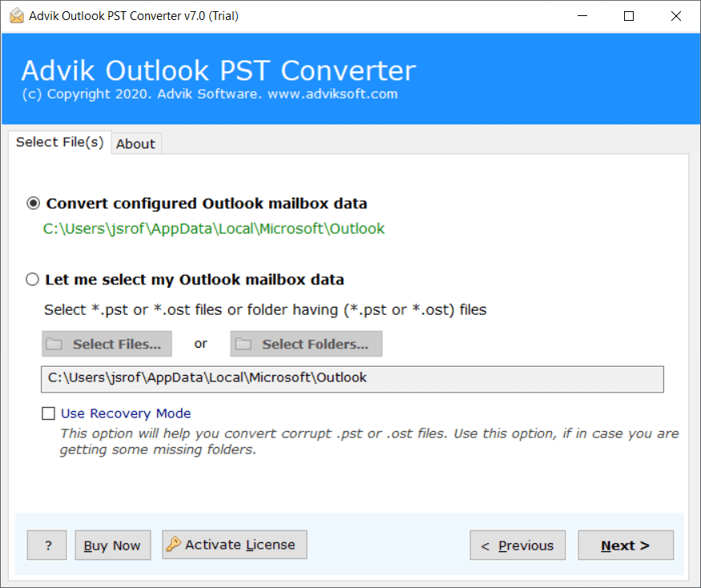Open the Select File(s) tab
The height and width of the screenshot is (588, 701).
coord(59,142)
